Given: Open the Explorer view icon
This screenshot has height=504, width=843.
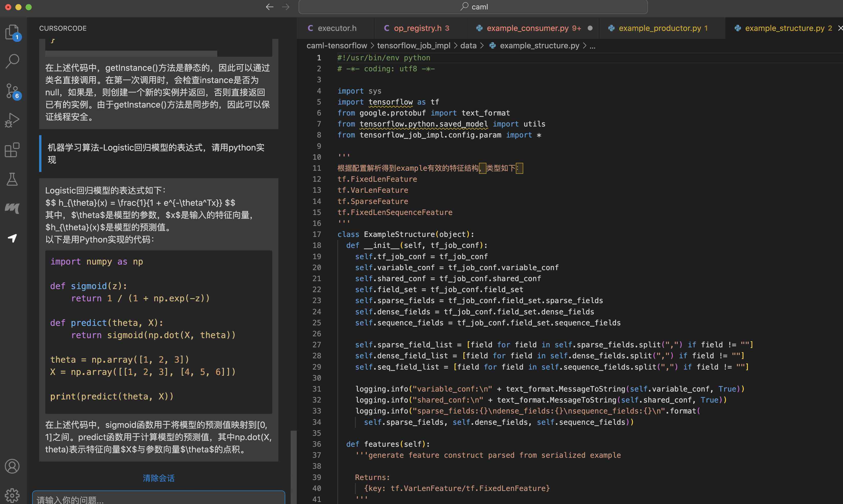Looking at the screenshot, I should point(13,32).
